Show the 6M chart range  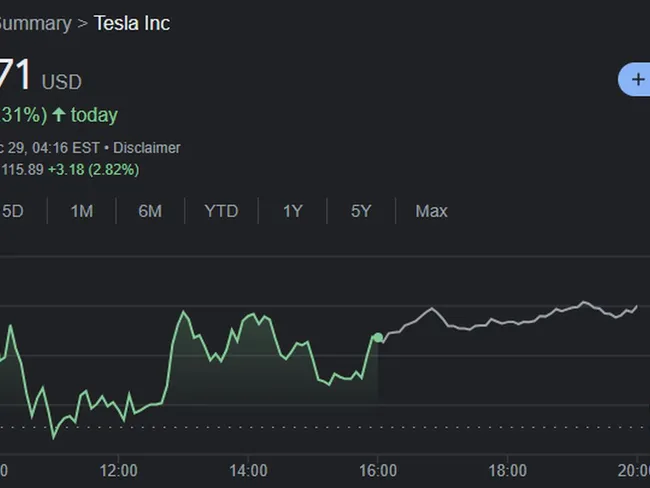click(x=150, y=211)
